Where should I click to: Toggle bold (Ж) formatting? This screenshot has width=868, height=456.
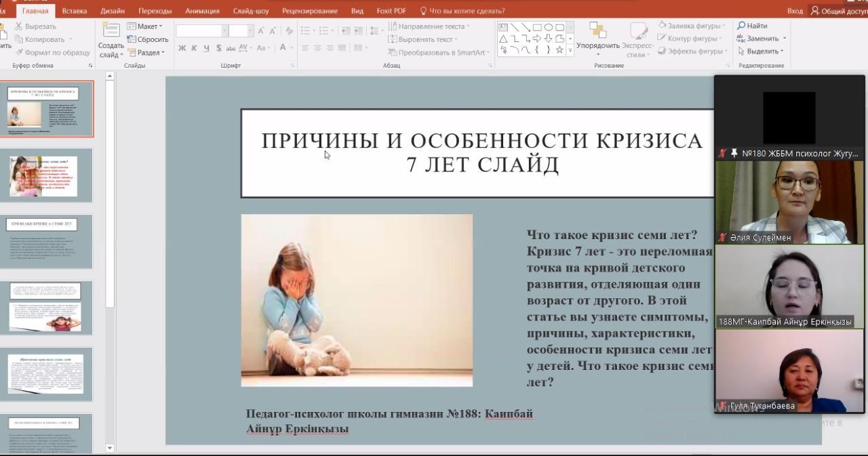[x=182, y=48]
